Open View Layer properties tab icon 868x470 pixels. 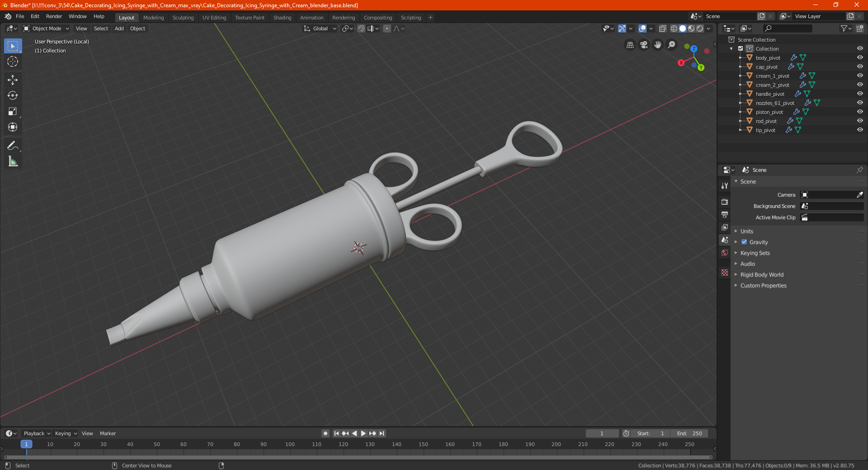tap(725, 227)
